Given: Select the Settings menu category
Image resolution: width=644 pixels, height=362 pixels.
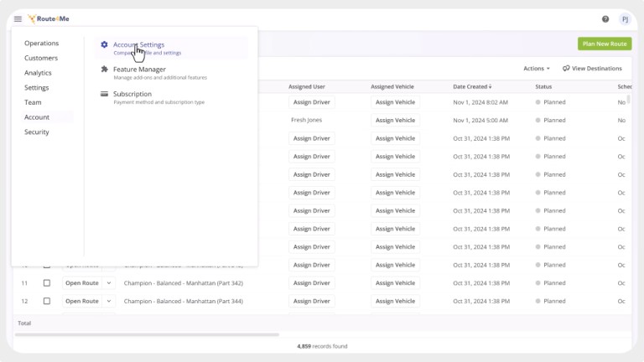Looking at the screenshot, I should point(37,87).
